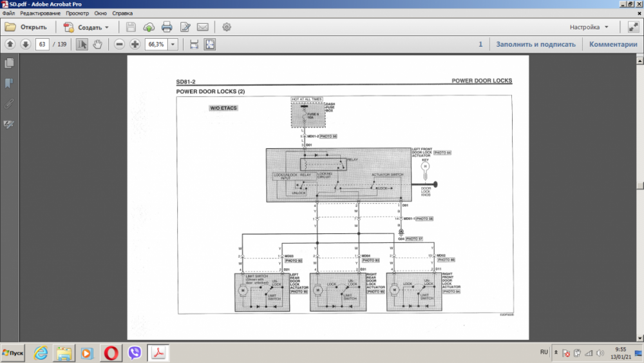644x363 pixels.
Task: Go to the next page arrow
Action: tap(25, 44)
